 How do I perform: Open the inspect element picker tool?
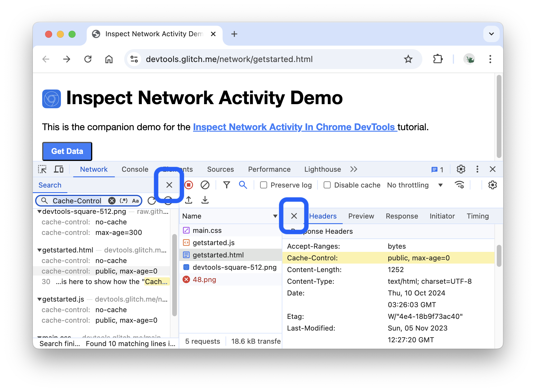(42, 169)
